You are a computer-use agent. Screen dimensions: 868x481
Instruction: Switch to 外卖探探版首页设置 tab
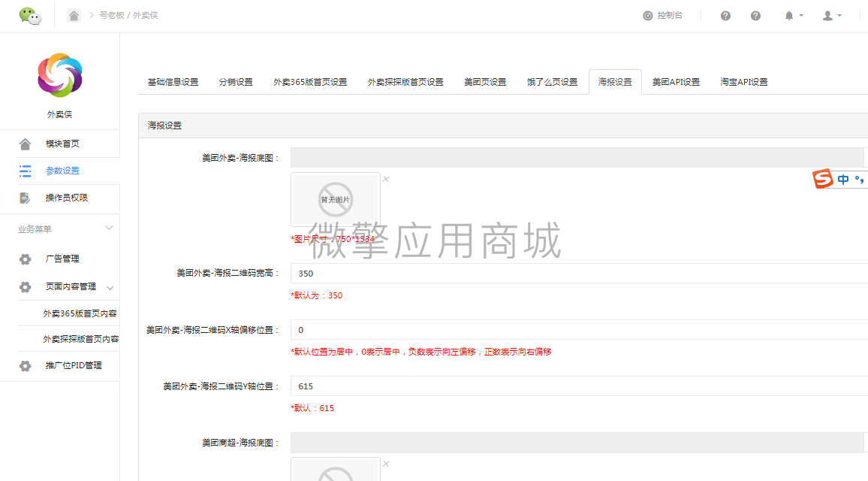point(405,82)
